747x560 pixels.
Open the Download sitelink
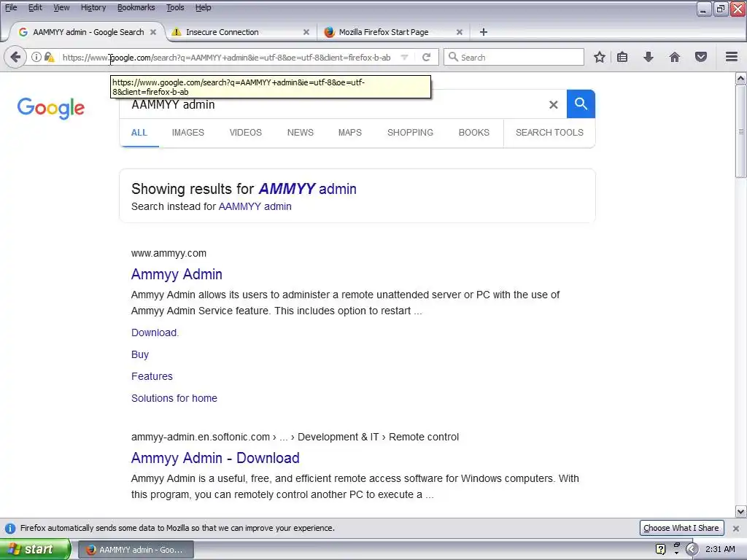154,332
